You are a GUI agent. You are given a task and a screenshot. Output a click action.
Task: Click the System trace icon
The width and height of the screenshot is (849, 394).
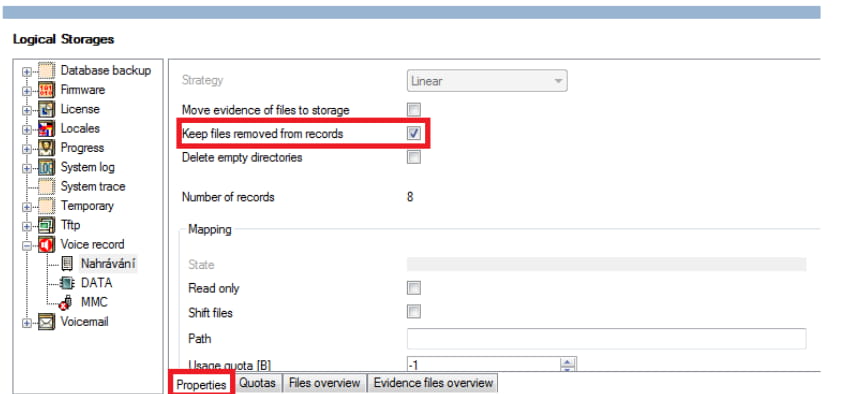click(47, 187)
